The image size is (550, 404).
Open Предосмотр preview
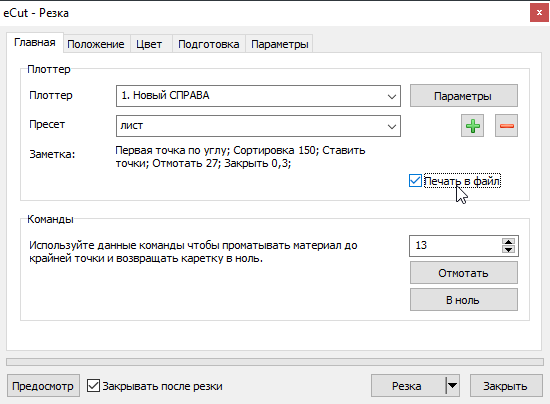43,386
